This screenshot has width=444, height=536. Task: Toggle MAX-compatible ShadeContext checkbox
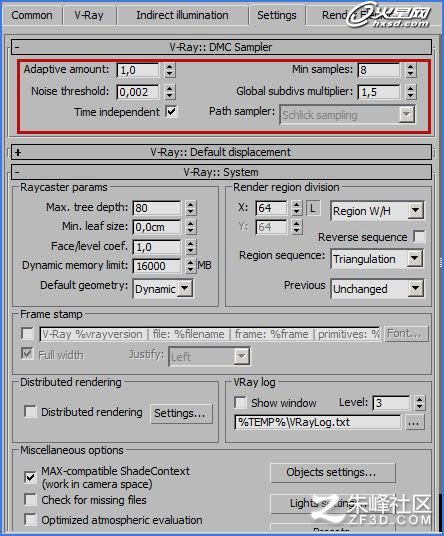pyautogui.click(x=30, y=477)
